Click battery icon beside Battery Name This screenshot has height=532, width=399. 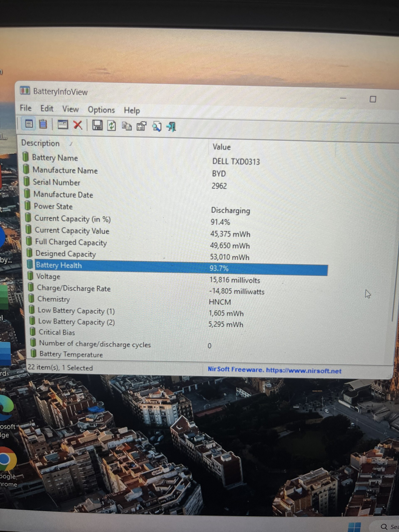(26, 157)
